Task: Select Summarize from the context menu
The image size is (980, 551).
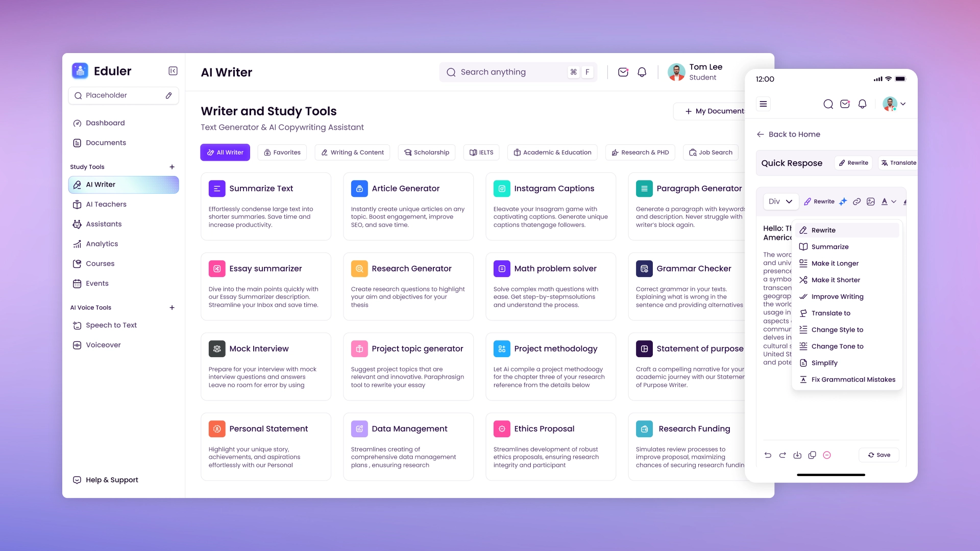Action: point(830,246)
